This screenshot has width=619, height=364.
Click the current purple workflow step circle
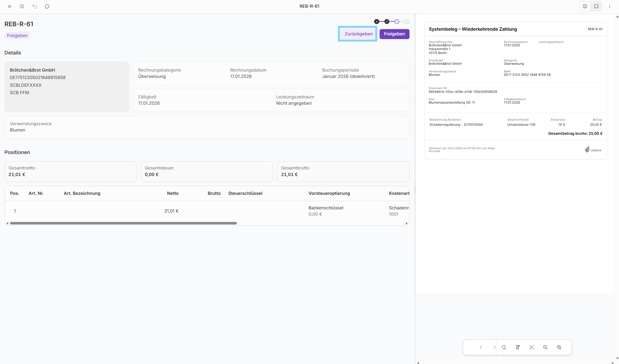coord(397,22)
